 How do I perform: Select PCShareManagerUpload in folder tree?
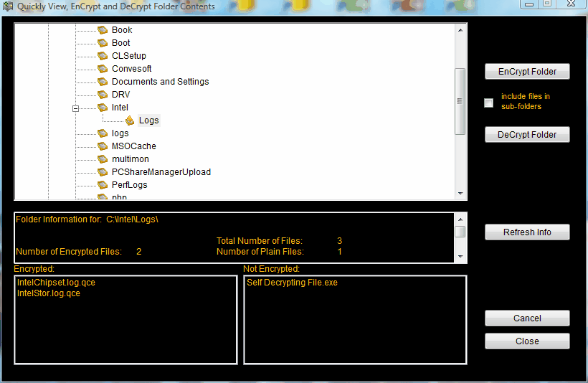pyautogui.click(x=161, y=172)
